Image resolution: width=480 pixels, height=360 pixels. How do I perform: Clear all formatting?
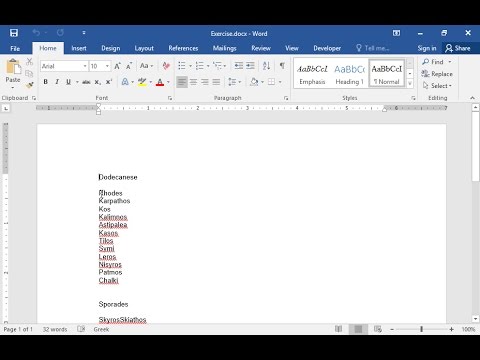tap(166, 66)
